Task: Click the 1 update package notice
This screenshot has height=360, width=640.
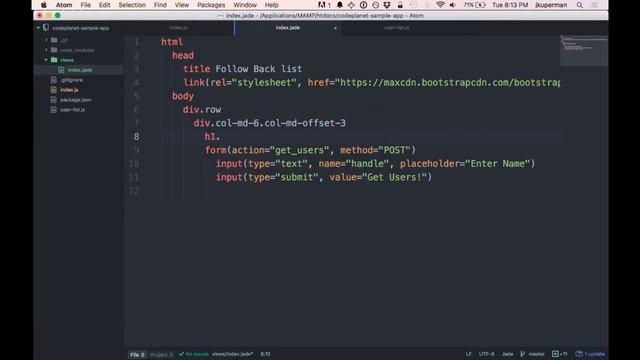Action: (590, 354)
